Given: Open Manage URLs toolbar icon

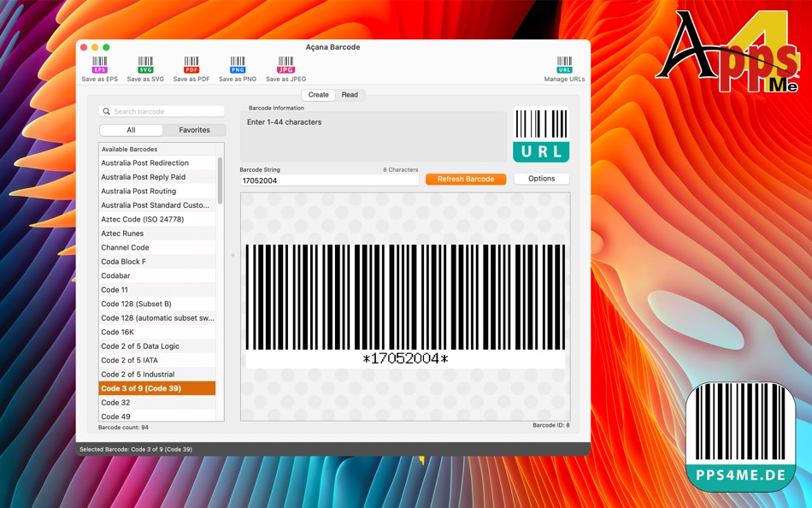Looking at the screenshot, I should point(564,69).
